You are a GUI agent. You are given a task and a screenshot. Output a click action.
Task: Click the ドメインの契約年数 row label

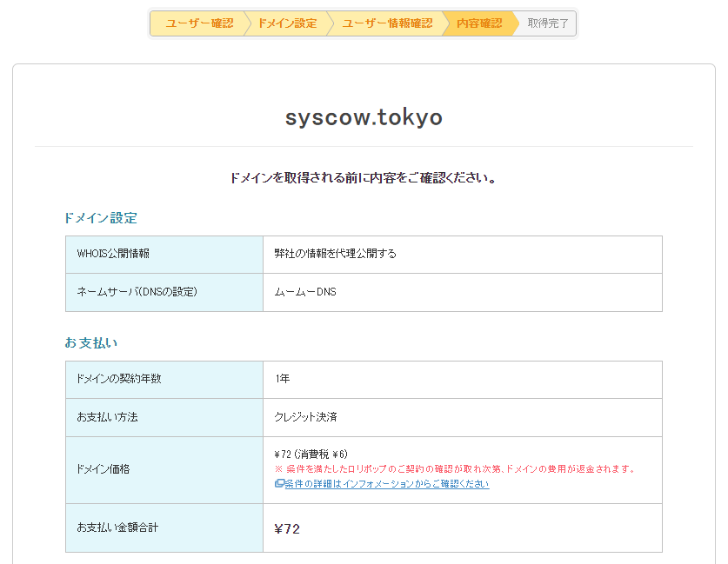point(119,379)
